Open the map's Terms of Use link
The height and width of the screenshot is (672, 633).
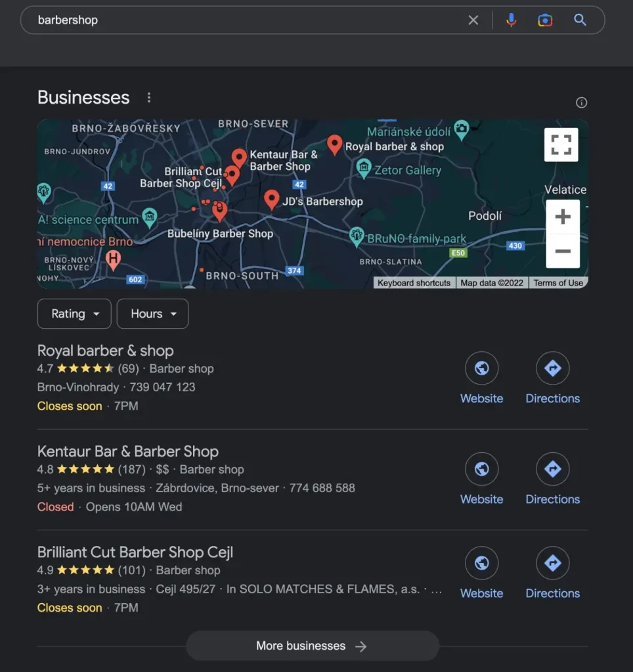coord(557,283)
